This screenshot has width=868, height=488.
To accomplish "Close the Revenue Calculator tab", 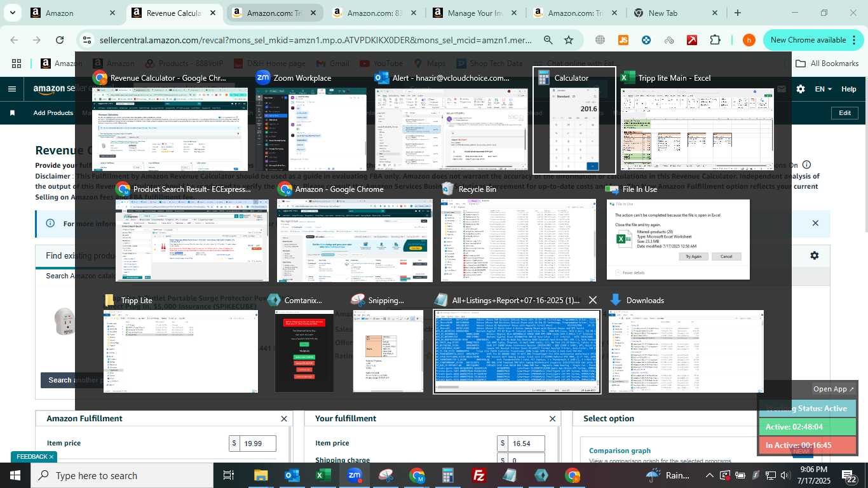I will pyautogui.click(x=213, y=13).
